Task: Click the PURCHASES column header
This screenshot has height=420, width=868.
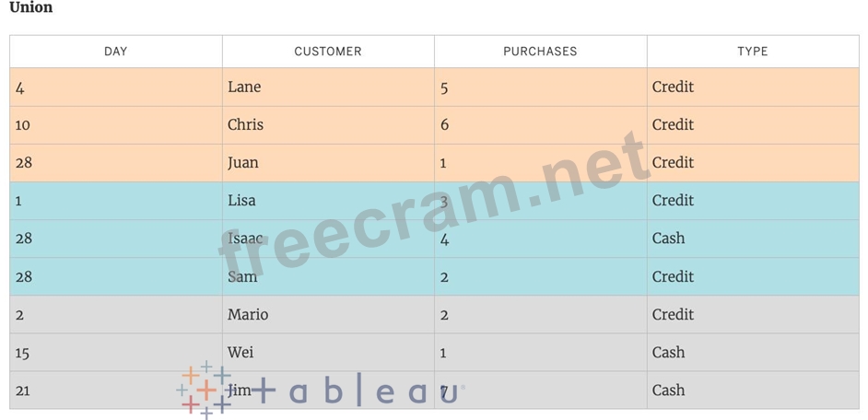Action: (x=540, y=52)
